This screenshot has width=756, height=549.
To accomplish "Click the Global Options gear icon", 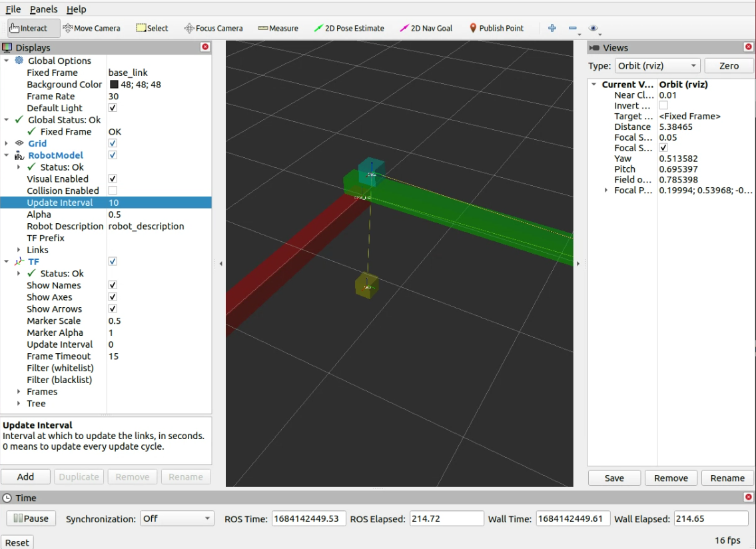I will coord(19,61).
